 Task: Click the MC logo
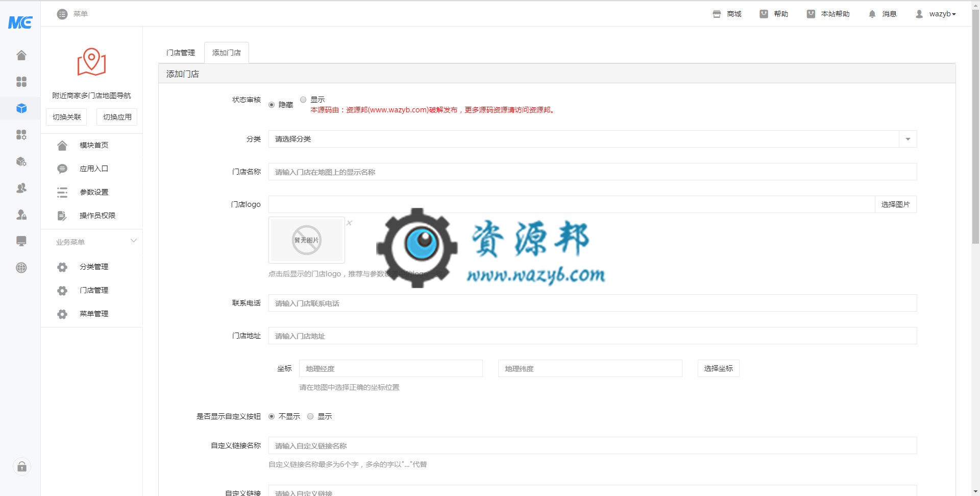click(x=20, y=22)
